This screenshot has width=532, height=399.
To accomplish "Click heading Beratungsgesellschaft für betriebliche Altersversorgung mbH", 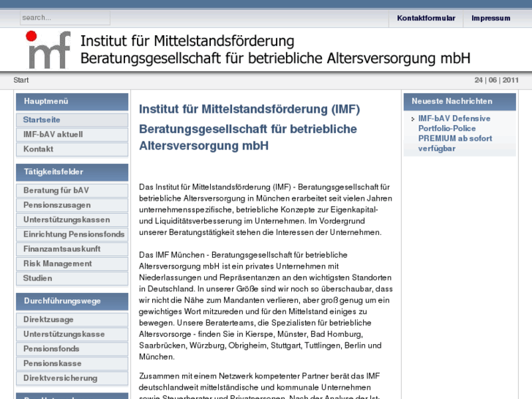I will (x=248, y=137).
